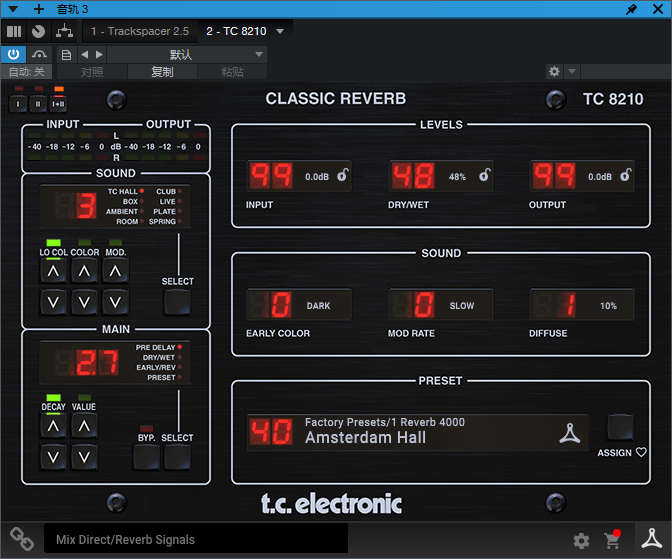Click the Mix Direct/Reverb Signals text field
672x559 pixels.
coord(196,539)
